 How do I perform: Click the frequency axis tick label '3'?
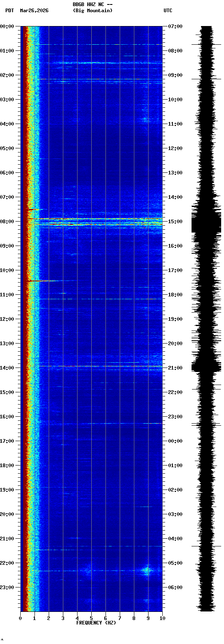[63, 618]
